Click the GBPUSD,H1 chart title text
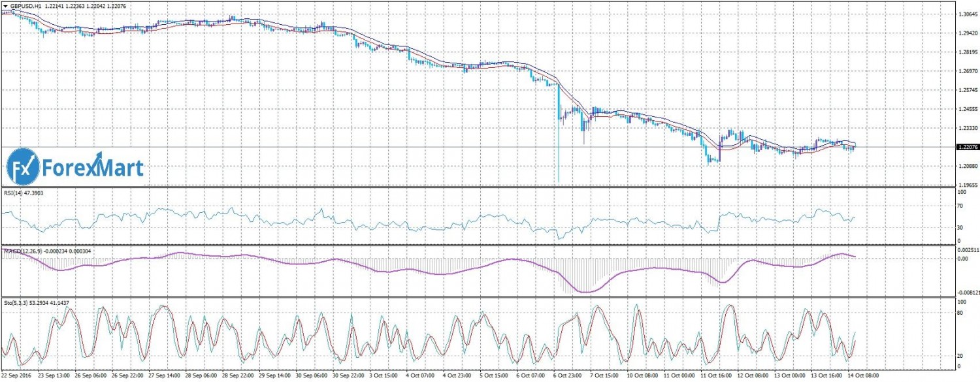980x382 pixels. click(x=24, y=5)
